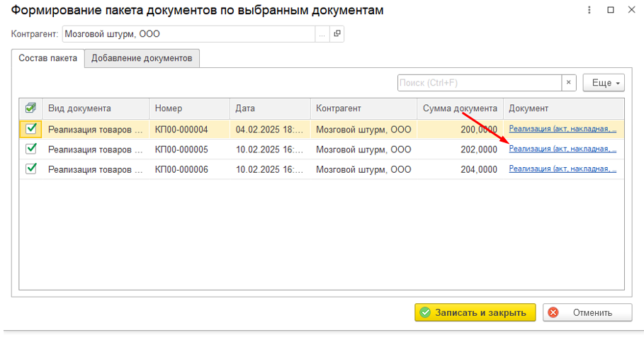Screen dimensions: 644x340
Task: Select the Состав пакета tab
Action: tap(48, 58)
